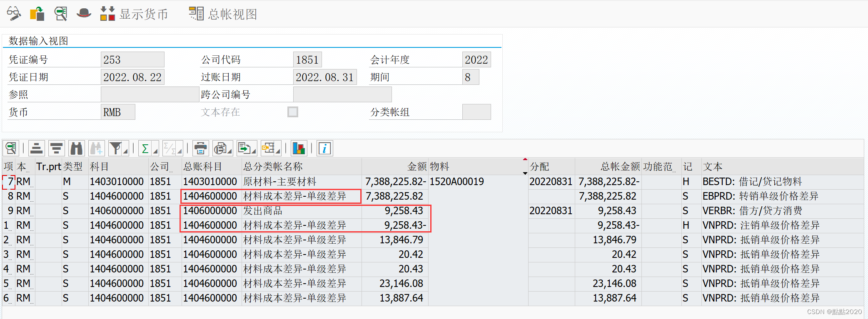Image resolution: width=868 pixels, height=319 pixels.
Task: Click the 总分类帐名称 column header
Action: (x=302, y=167)
